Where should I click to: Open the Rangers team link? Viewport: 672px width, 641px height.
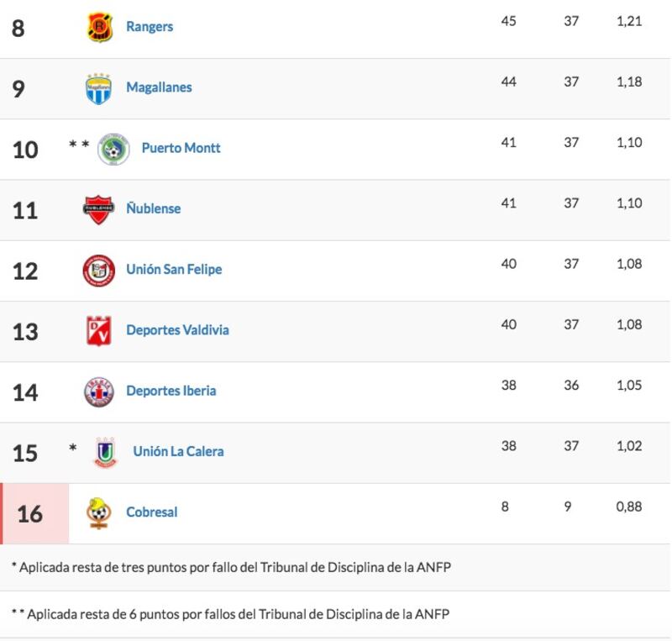[150, 27]
